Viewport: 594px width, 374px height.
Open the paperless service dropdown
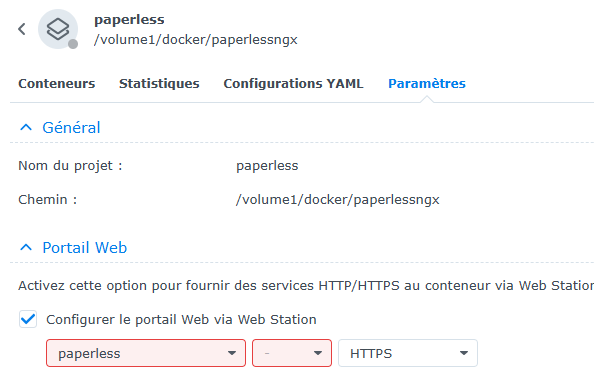click(x=146, y=353)
